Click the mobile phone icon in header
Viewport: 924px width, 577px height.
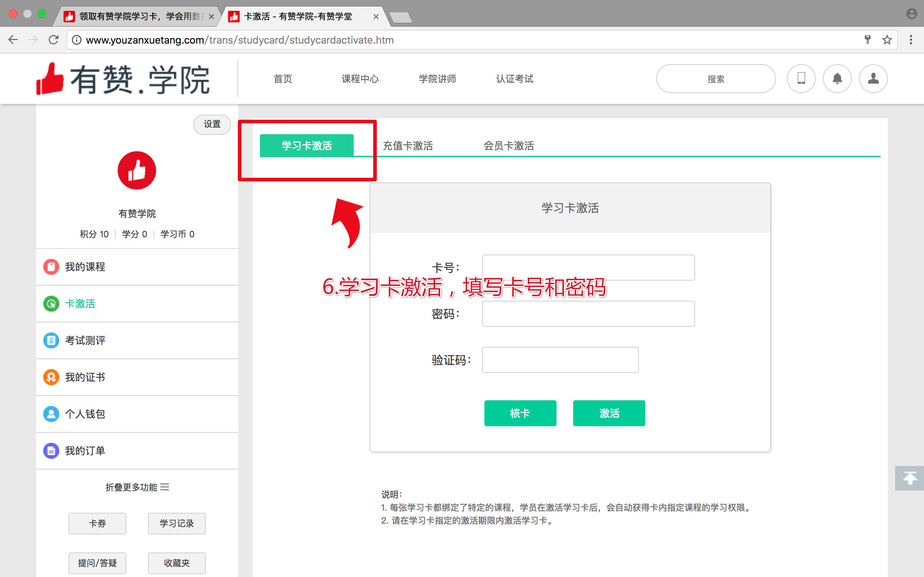coord(801,79)
